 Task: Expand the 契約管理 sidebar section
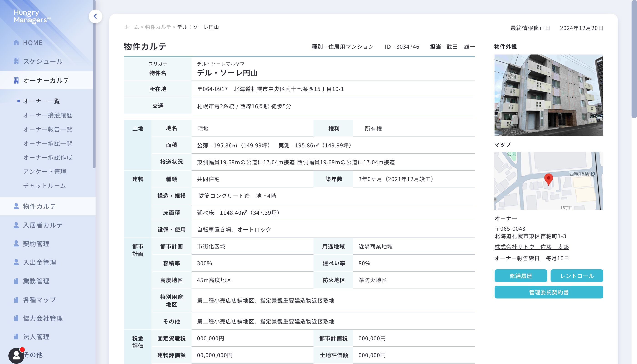36,244
